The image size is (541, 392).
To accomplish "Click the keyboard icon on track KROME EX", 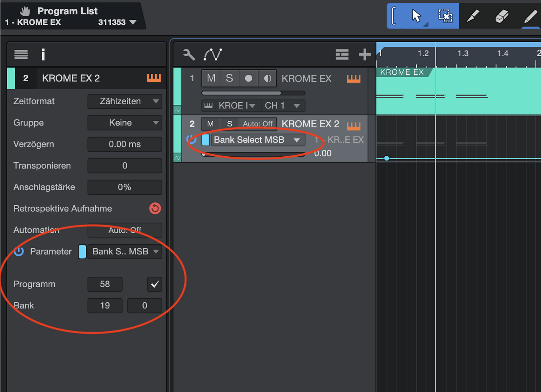I will (x=354, y=79).
